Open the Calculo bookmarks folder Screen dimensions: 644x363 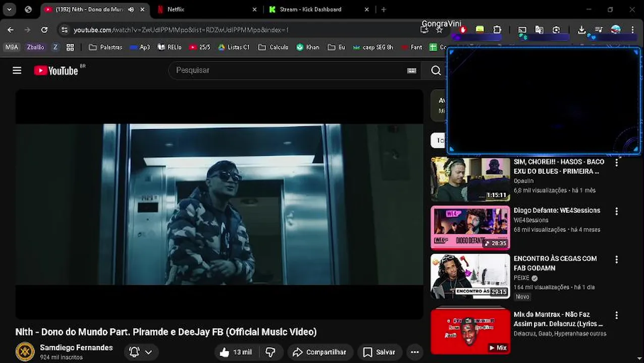(273, 47)
